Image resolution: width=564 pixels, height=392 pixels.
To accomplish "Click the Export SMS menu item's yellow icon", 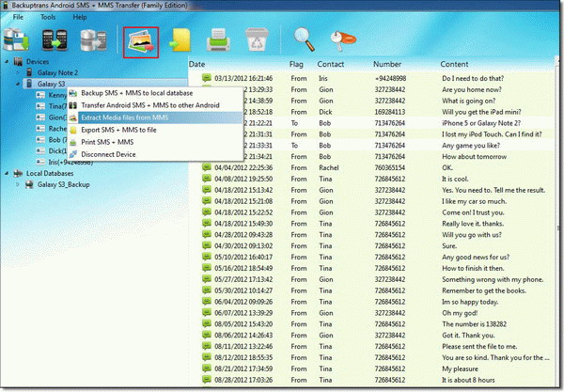I will pos(73,130).
